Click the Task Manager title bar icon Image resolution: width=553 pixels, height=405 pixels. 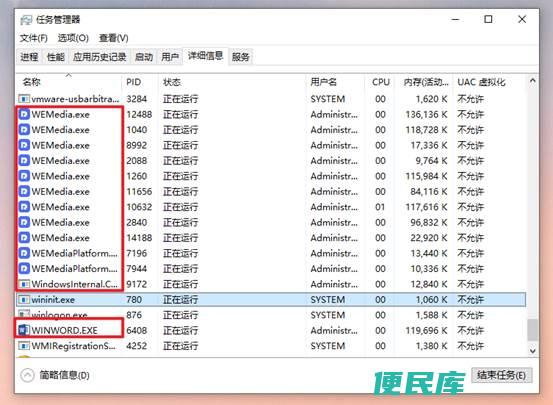tap(26, 20)
